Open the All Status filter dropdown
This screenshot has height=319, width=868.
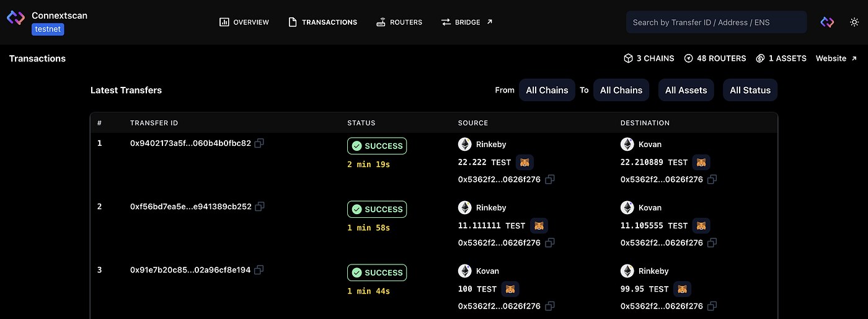(x=750, y=90)
